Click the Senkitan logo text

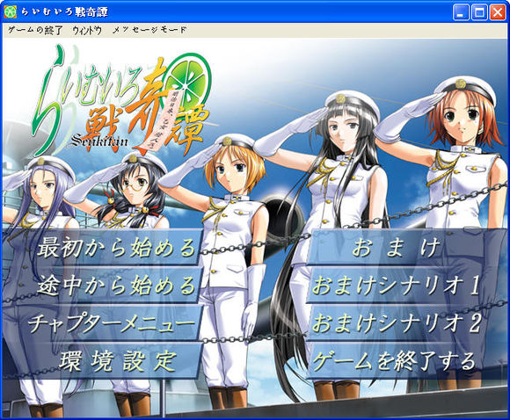pos(99,140)
